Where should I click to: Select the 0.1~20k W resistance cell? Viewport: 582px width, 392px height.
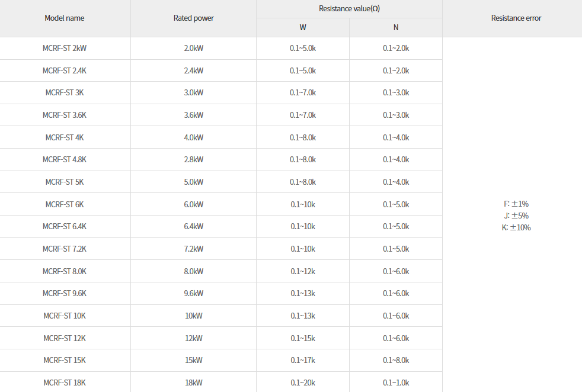tap(303, 383)
